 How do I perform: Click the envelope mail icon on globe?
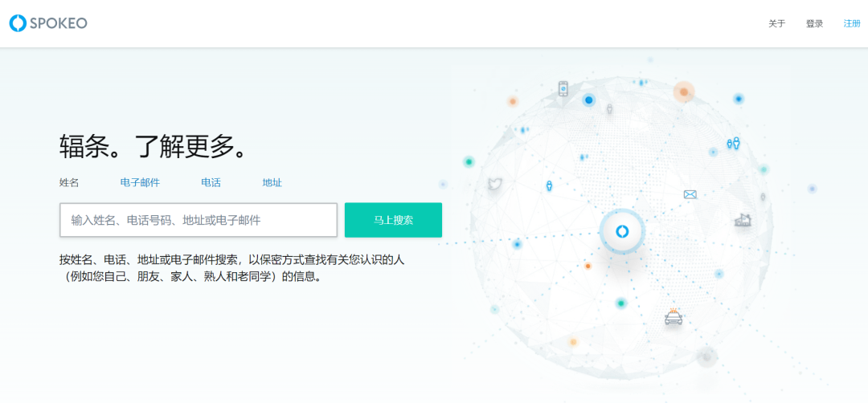coord(690,194)
